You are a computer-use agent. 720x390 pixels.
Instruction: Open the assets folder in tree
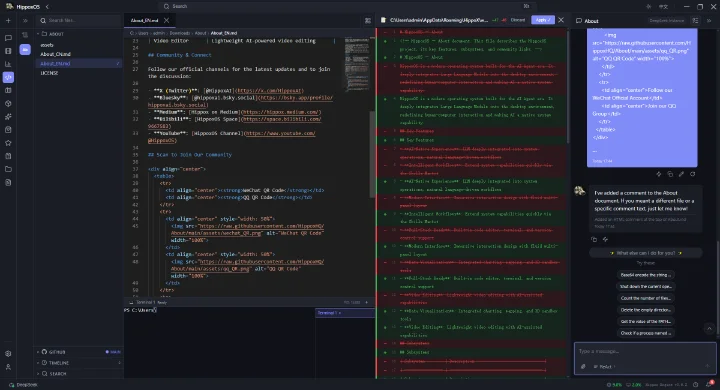pos(47,45)
